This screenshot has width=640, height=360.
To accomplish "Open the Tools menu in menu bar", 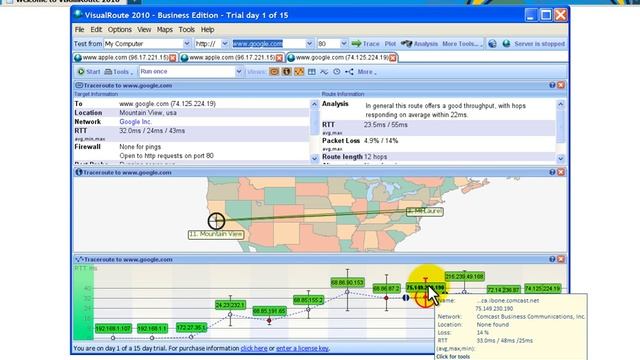I will tap(187, 30).
